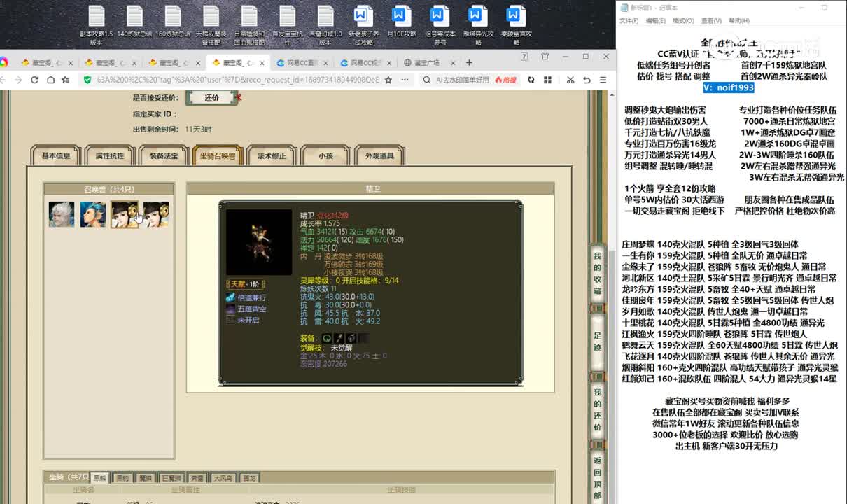The width and height of the screenshot is (847, 504).
Task: Close the active 藏宝阁 browser tab
Action: click(262, 63)
